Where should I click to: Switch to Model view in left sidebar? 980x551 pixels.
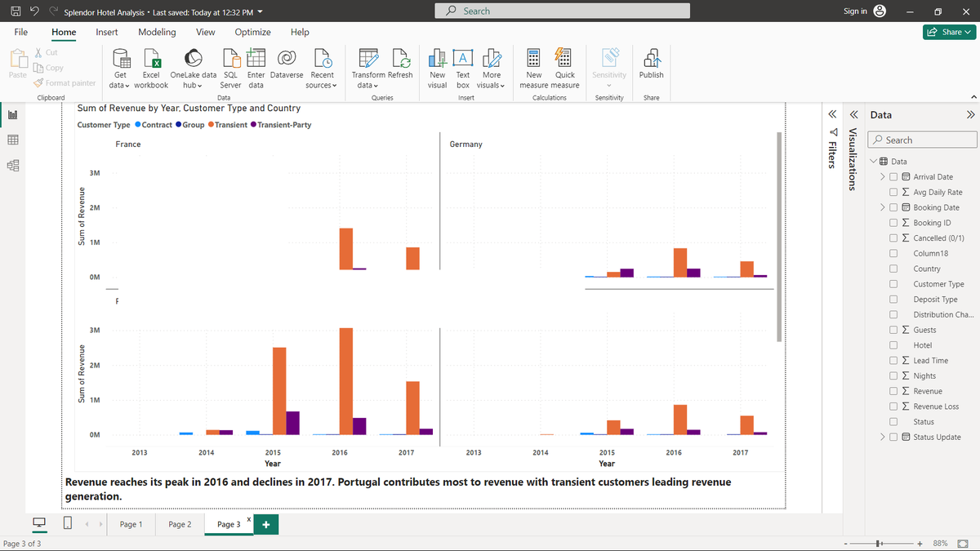pos(12,166)
